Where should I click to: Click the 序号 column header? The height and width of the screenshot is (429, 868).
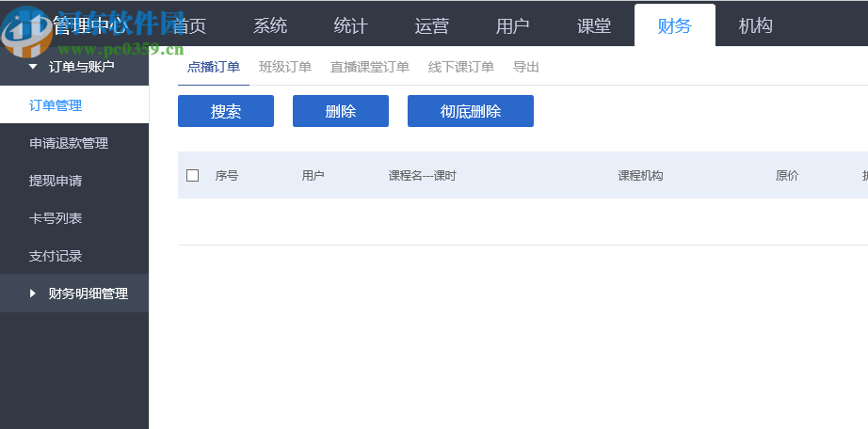227,176
